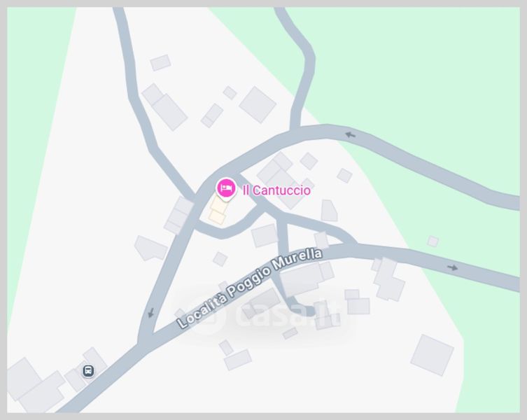Select the tiny isolated square building near the eastbound road
This screenshot has height=420, width=527.
click(x=433, y=241)
